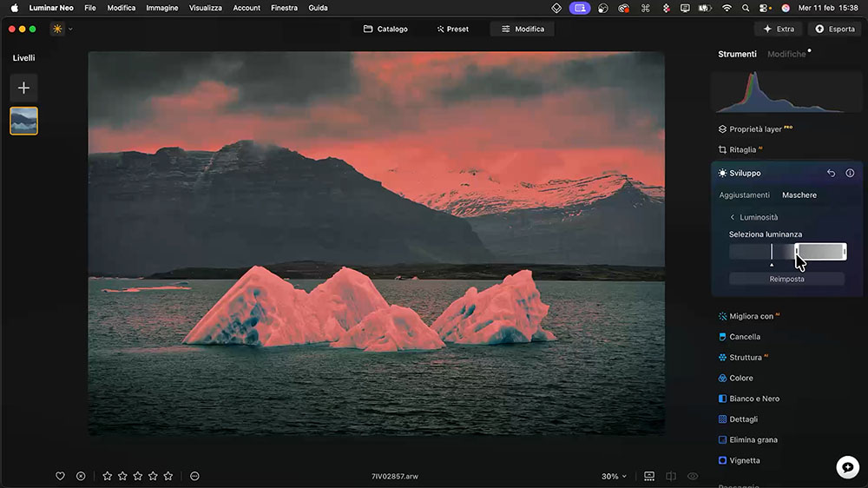
Task: Click the photo canvas image
Action: [x=377, y=243]
